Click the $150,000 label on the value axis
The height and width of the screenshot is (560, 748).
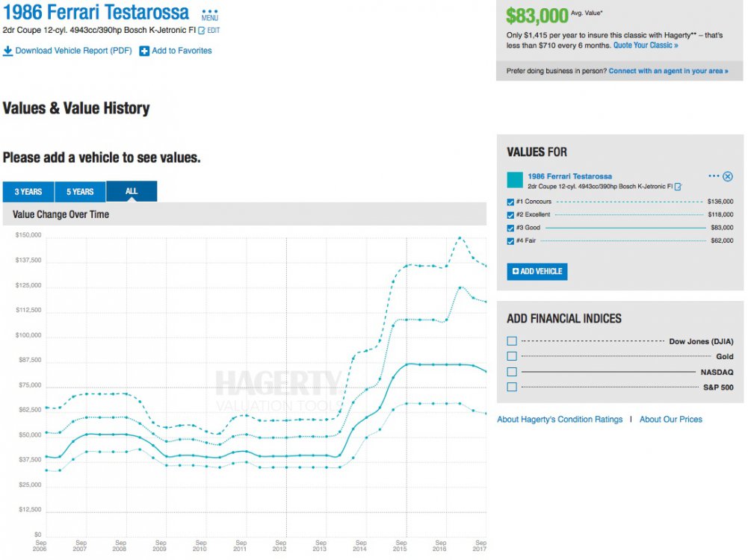pos(28,235)
